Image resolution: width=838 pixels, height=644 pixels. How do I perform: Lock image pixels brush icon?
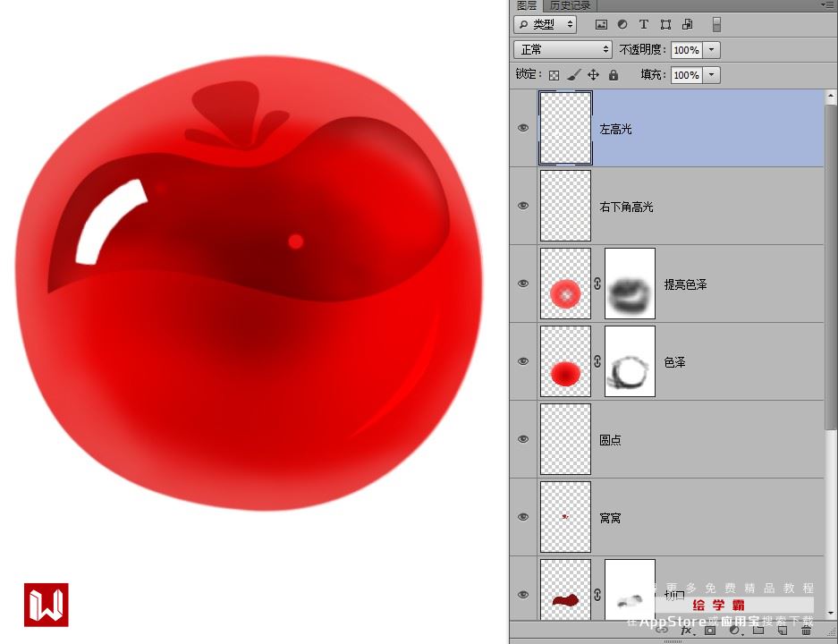coord(573,75)
